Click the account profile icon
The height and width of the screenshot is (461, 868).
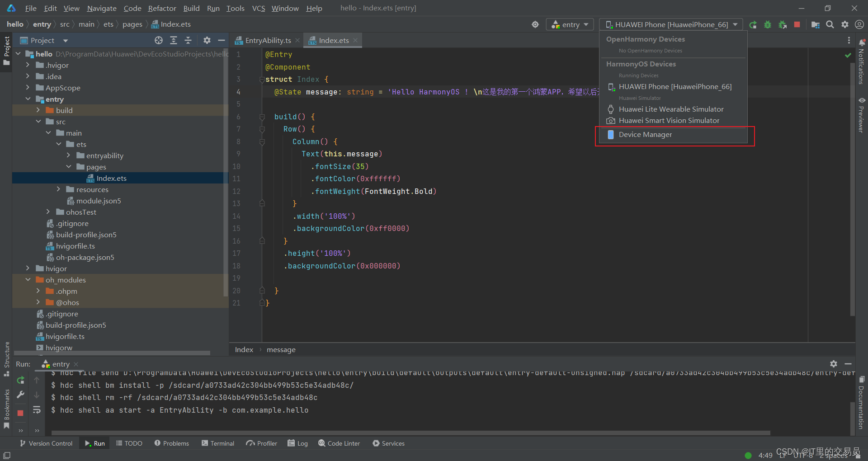click(859, 24)
